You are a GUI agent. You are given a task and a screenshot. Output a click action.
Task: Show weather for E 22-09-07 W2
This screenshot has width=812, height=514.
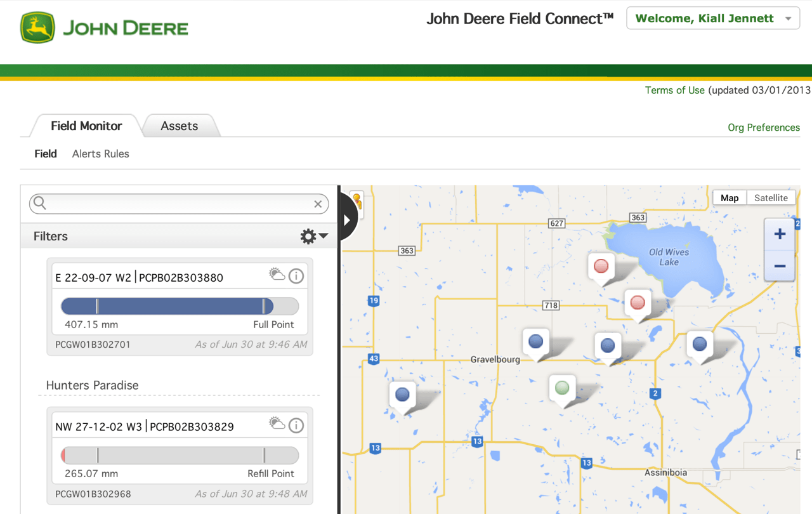[277, 275]
